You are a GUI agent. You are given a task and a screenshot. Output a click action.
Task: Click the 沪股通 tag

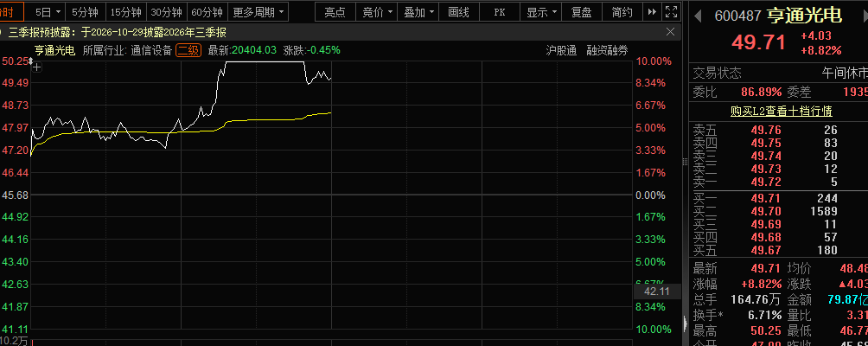[x=561, y=51]
